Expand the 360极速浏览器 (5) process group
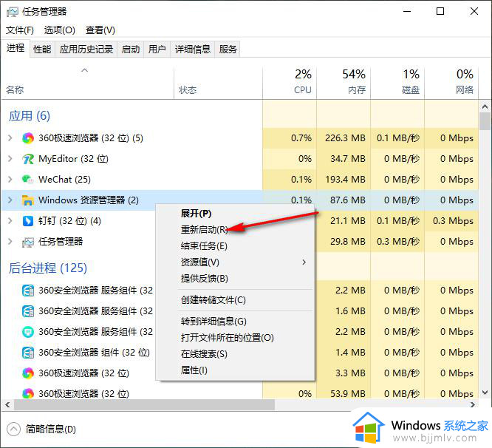492x448 pixels. [10, 138]
